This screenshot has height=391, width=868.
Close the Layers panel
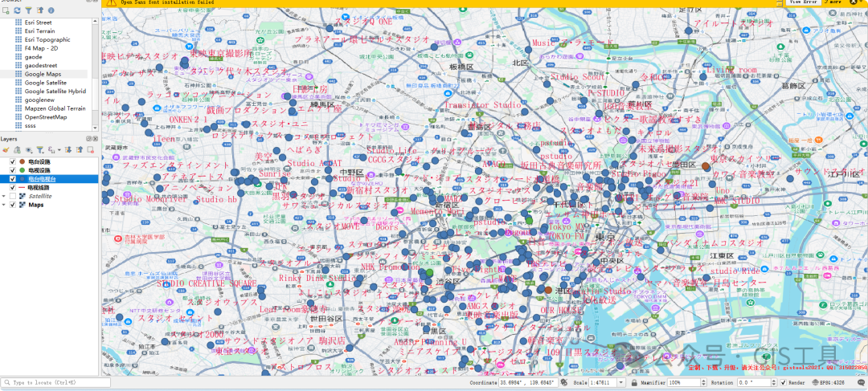point(95,139)
